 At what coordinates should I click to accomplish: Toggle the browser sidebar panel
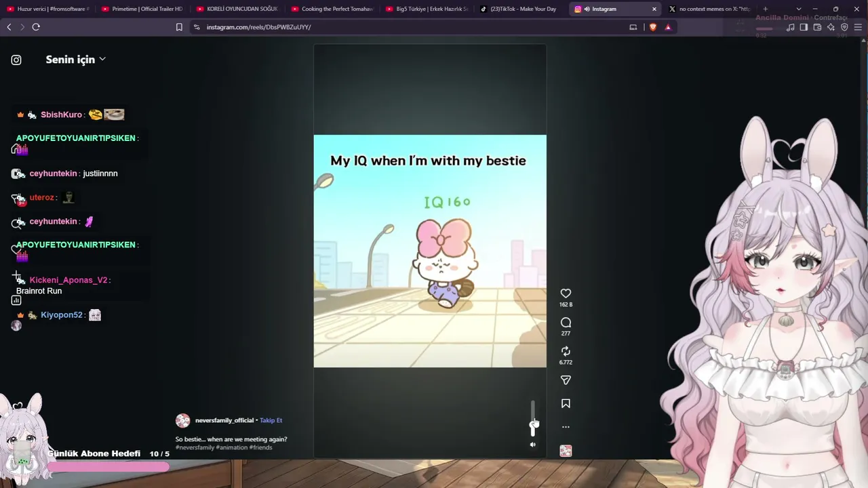804,27
